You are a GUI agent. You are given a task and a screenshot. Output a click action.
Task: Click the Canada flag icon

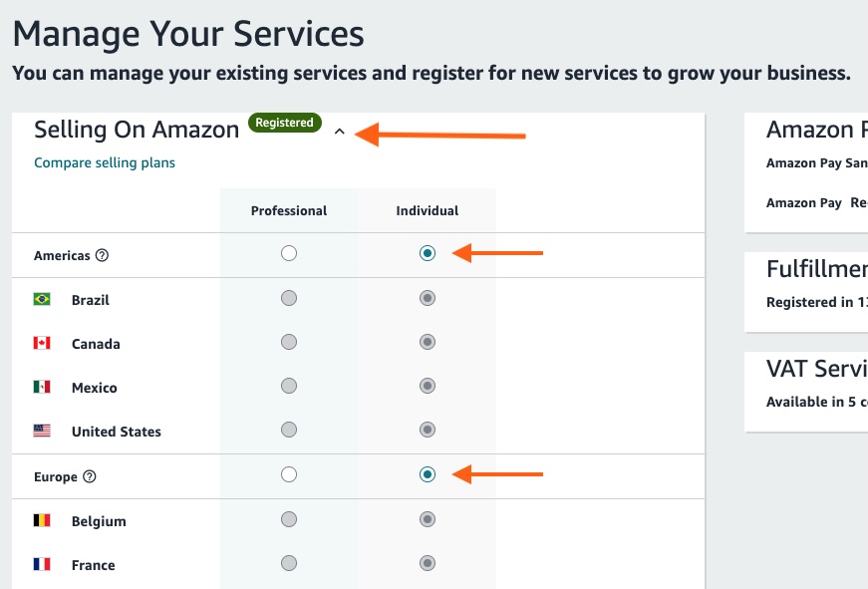42,343
